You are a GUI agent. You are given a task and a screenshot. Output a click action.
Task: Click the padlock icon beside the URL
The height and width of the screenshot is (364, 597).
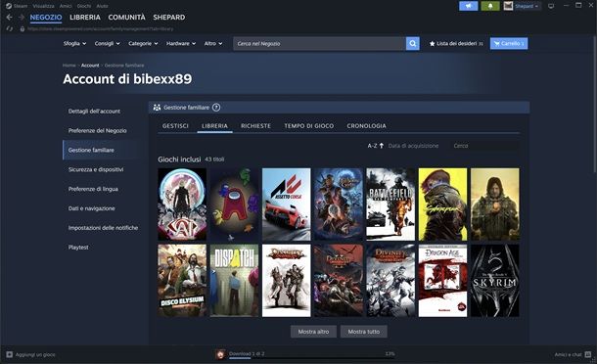click(23, 28)
